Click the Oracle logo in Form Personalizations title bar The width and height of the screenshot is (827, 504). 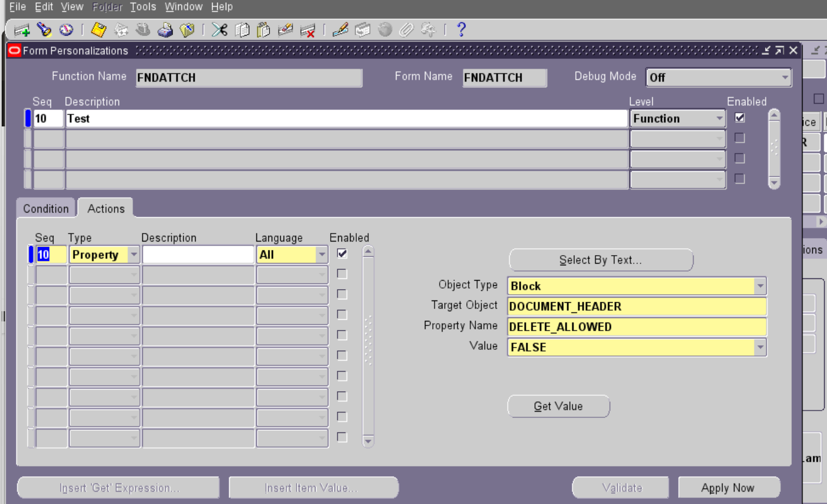(14, 50)
